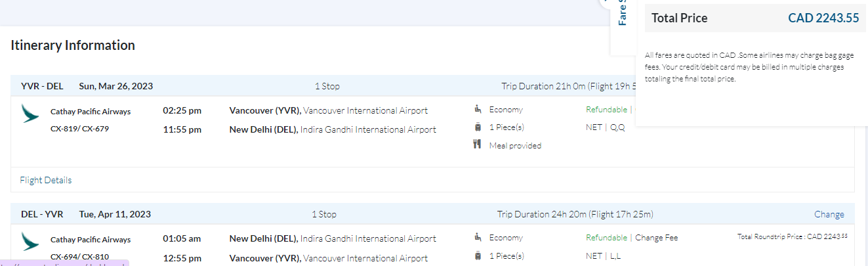
Task: Click the seat icon on the return flight
Action: pyautogui.click(x=478, y=238)
